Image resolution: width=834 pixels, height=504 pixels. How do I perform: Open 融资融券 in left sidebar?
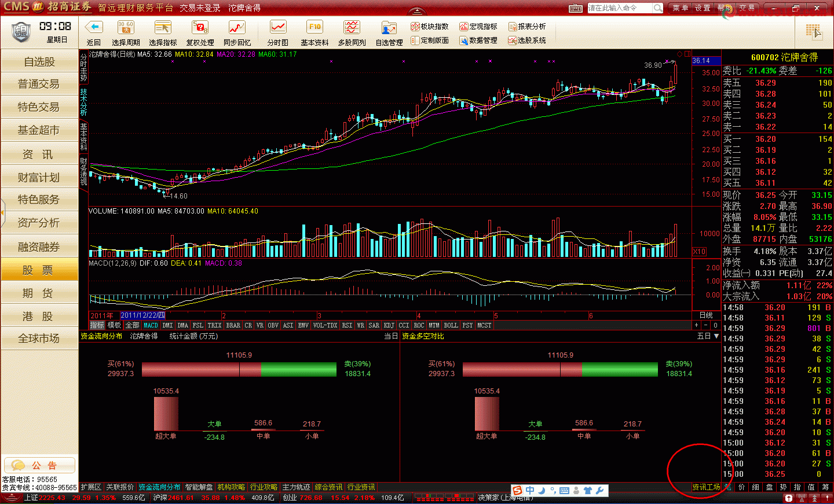pos(39,247)
